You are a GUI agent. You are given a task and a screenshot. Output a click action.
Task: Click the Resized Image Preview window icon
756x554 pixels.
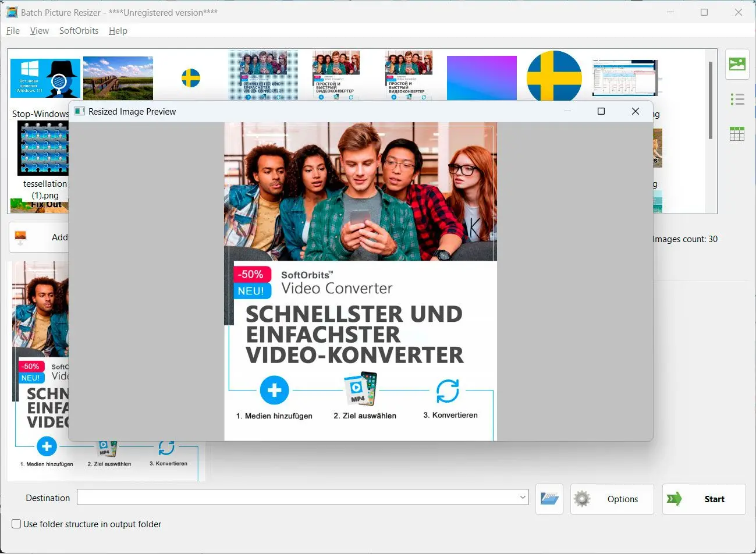tap(80, 112)
